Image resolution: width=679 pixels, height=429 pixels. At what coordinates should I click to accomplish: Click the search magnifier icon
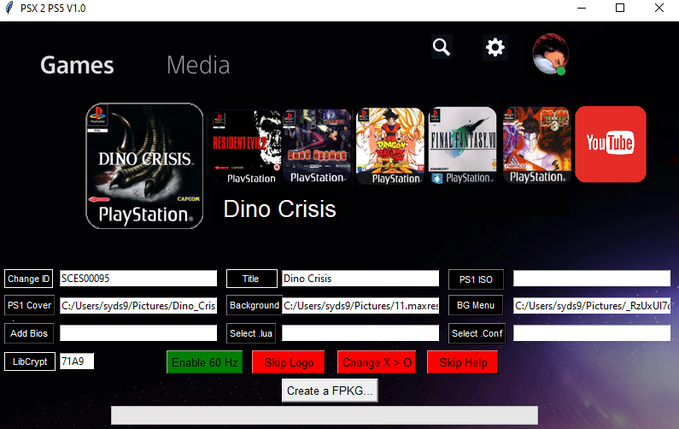tap(441, 47)
